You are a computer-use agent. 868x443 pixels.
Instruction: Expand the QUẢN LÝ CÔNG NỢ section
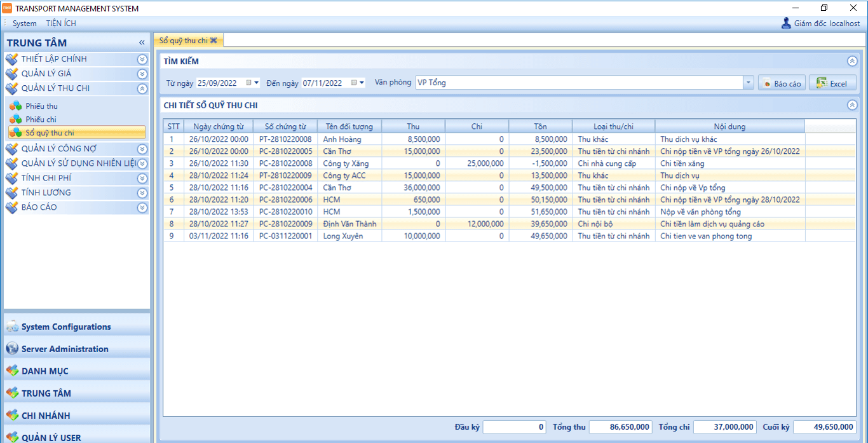coord(142,149)
